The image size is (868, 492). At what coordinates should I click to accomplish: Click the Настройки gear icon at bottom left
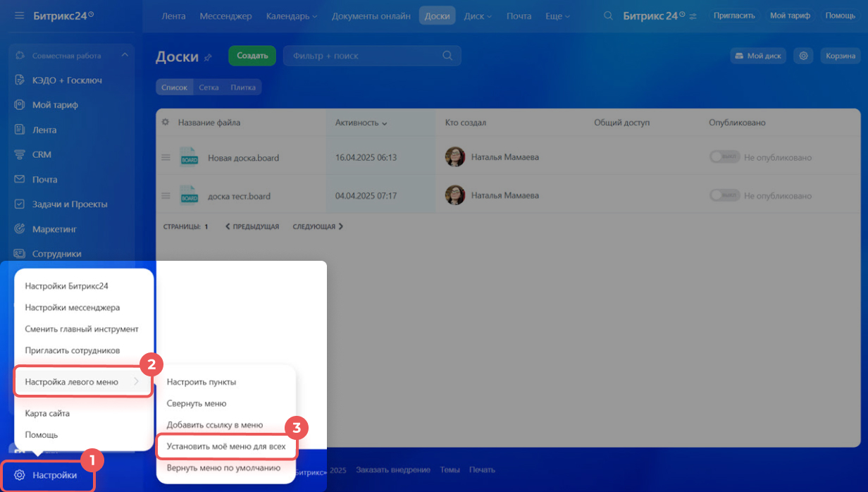click(x=20, y=475)
